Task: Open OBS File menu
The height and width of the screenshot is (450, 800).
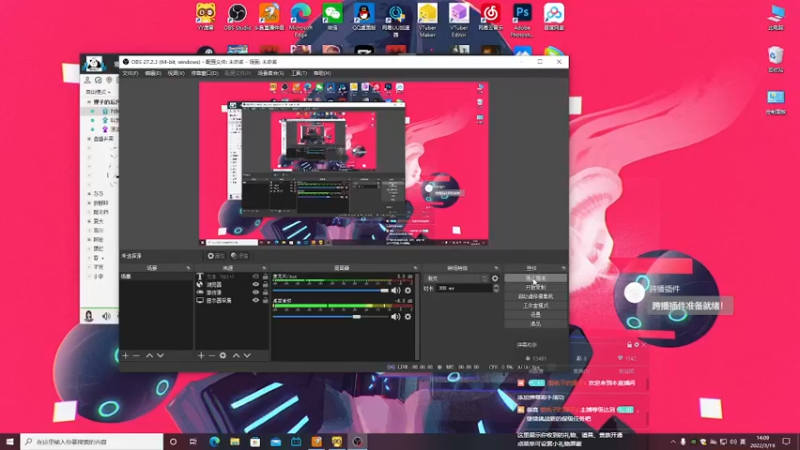Action: coord(130,73)
